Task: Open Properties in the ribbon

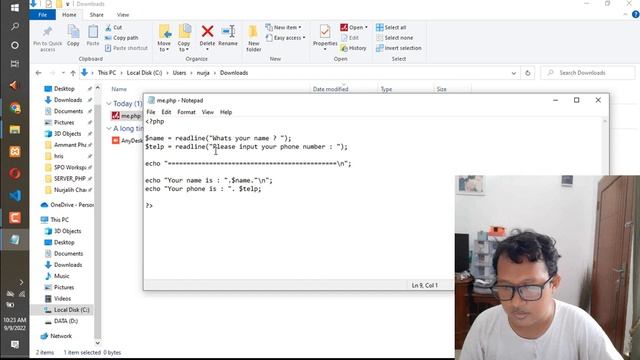Action: [325, 38]
